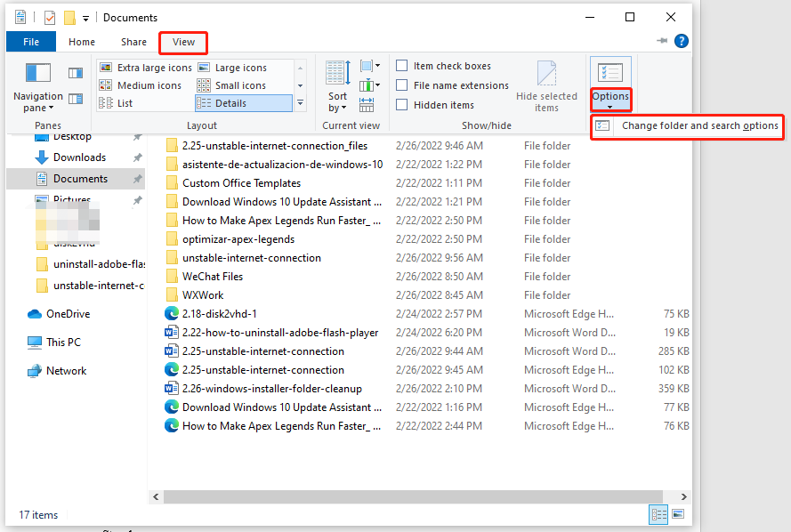Enable Item check boxes
This screenshot has width=791, height=532.
click(402, 65)
